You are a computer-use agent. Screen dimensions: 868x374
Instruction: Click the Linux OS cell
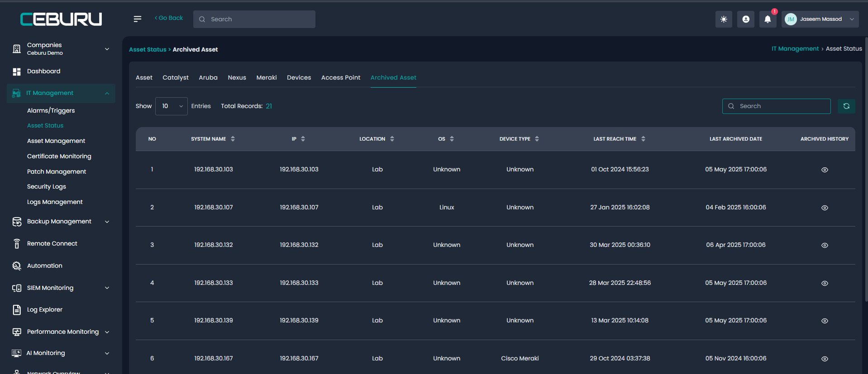pos(446,208)
